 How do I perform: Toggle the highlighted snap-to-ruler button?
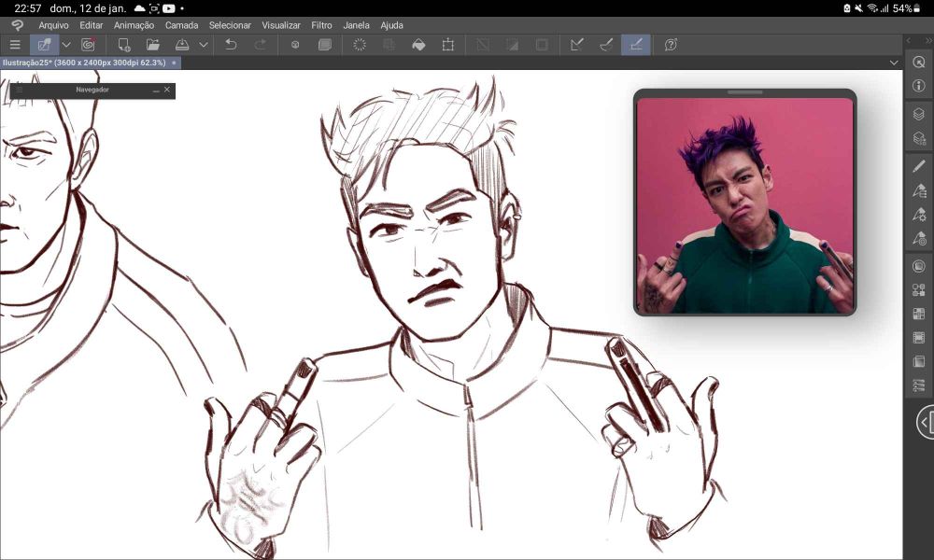point(636,44)
